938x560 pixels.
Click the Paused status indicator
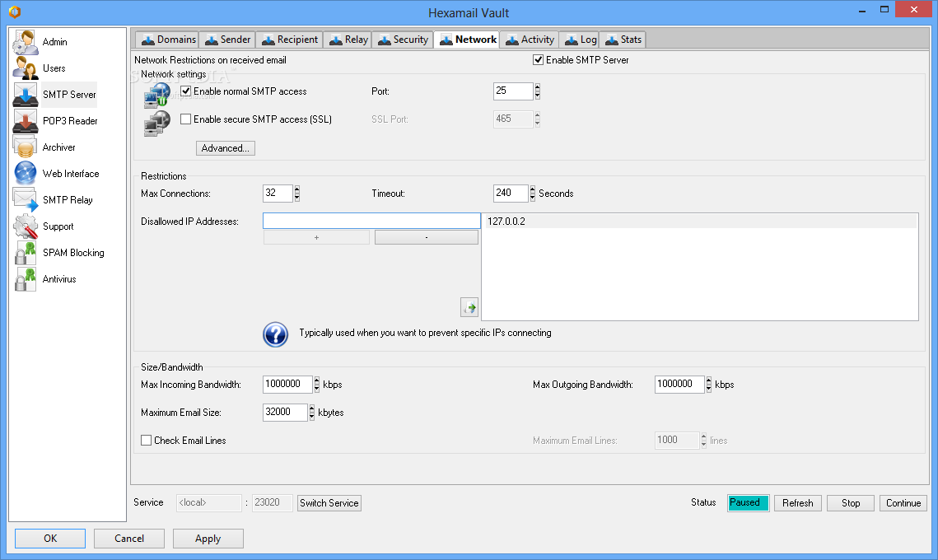[749, 503]
